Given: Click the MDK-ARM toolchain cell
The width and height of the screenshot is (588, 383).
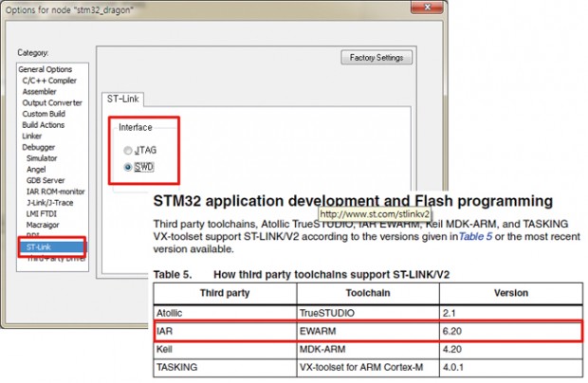Looking at the screenshot, I should pos(368,349).
